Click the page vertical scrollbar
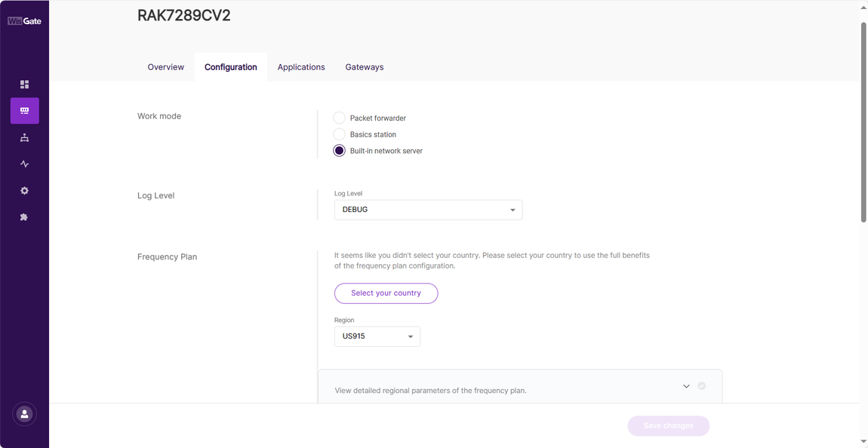868x448 pixels. [863, 121]
